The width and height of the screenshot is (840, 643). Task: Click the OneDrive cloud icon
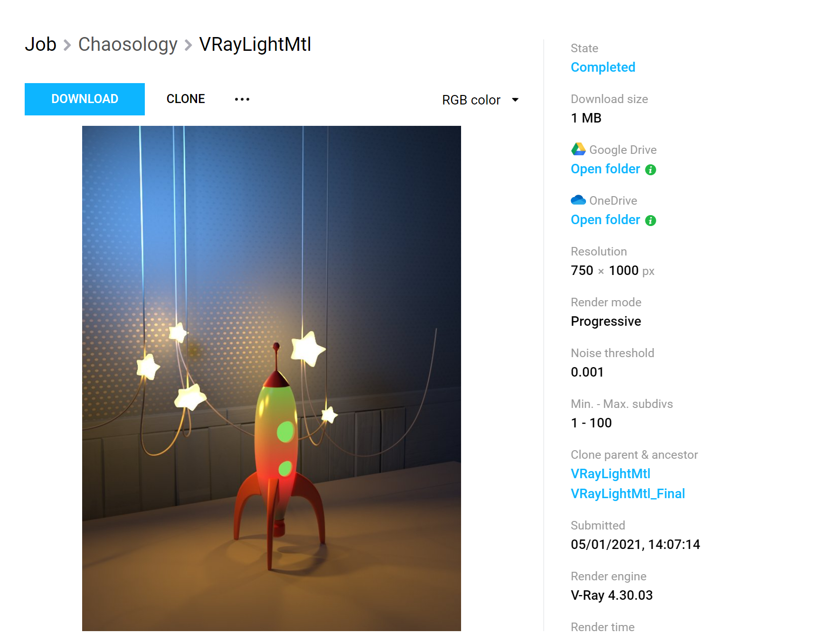pyautogui.click(x=578, y=200)
